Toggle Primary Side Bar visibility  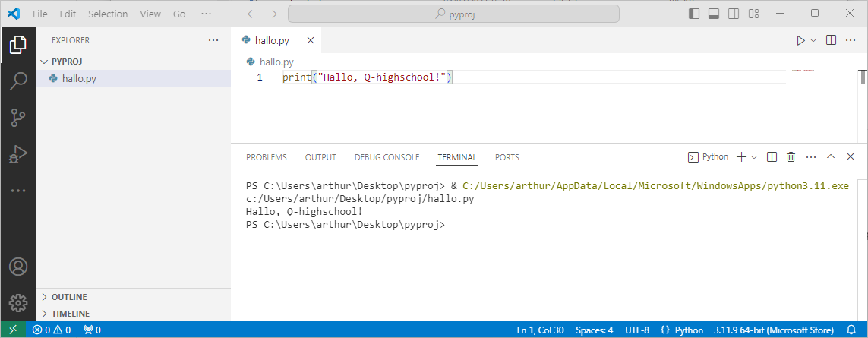[x=693, y=14]
